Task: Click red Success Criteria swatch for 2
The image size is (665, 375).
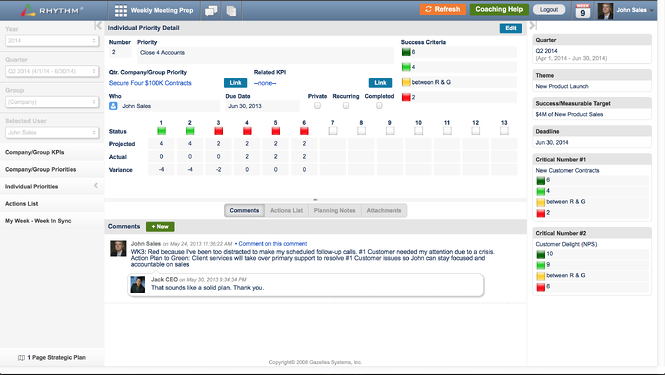Action: coord(406,97)
